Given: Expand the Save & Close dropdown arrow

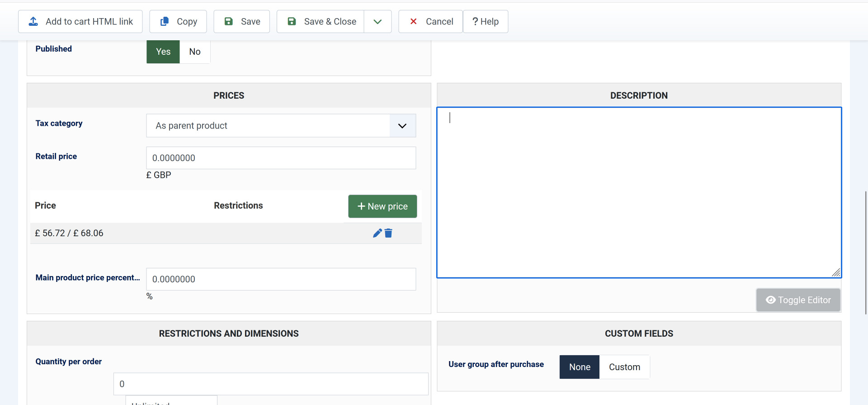Looking at the screenshot, I should click(378, 22).
